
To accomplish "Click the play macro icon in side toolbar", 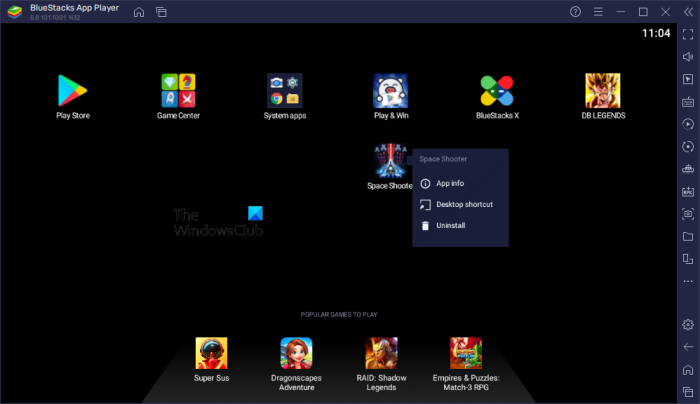I will 688,124.
